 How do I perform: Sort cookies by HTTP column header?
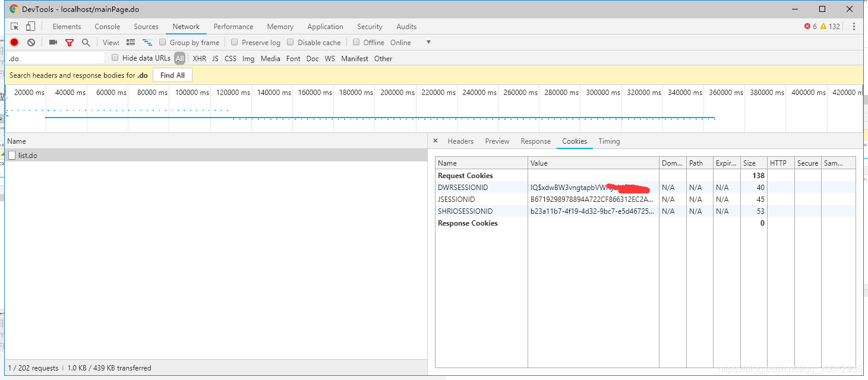coord(781,163)
